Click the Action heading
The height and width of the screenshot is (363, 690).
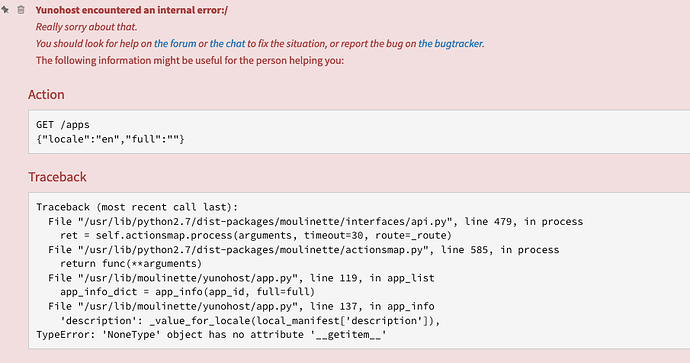46,95
